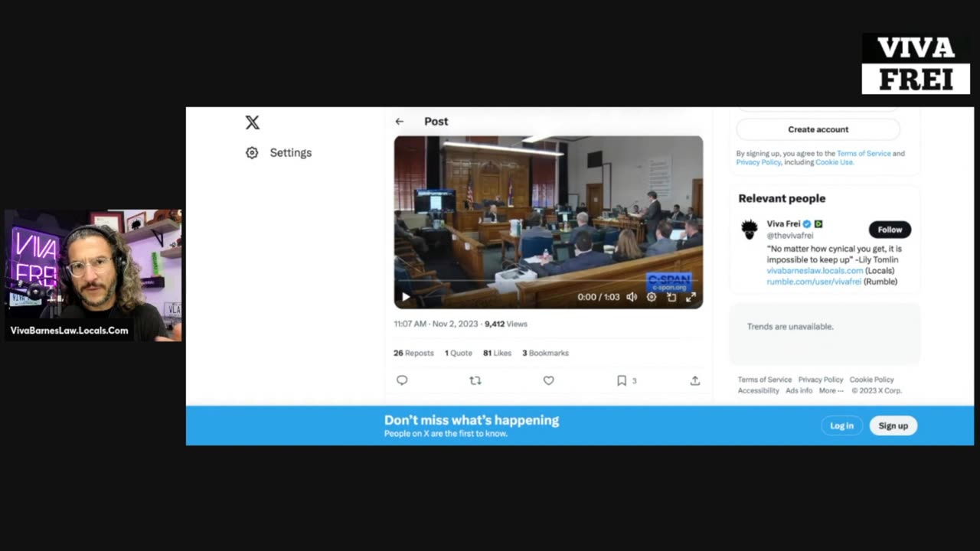The height and width of the screenshot is (551, 980).
Task: Click 'Trends are unavailable.' text
Action: coord(790,327)
